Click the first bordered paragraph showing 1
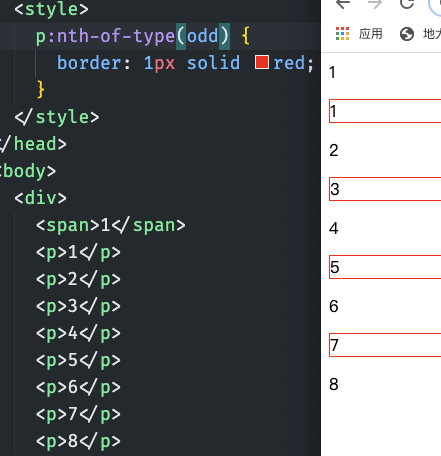This screenshot has height=456, width=441. click(x=385, y=111)
